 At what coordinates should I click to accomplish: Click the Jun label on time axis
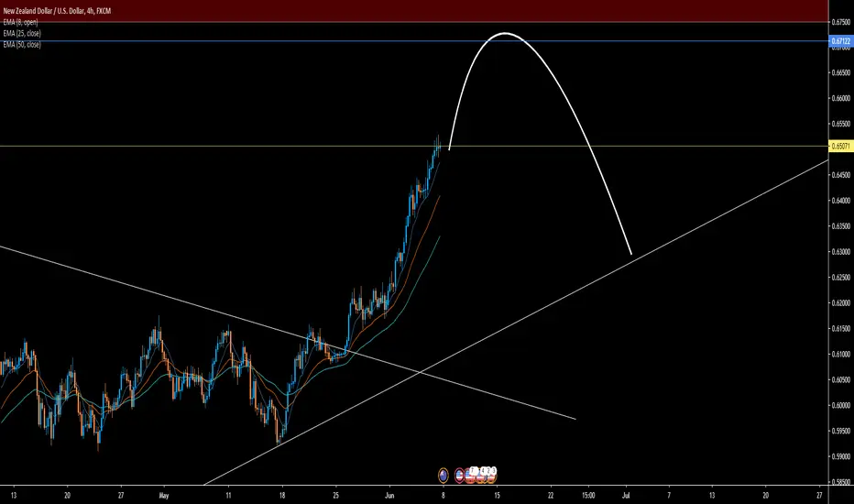389,495
